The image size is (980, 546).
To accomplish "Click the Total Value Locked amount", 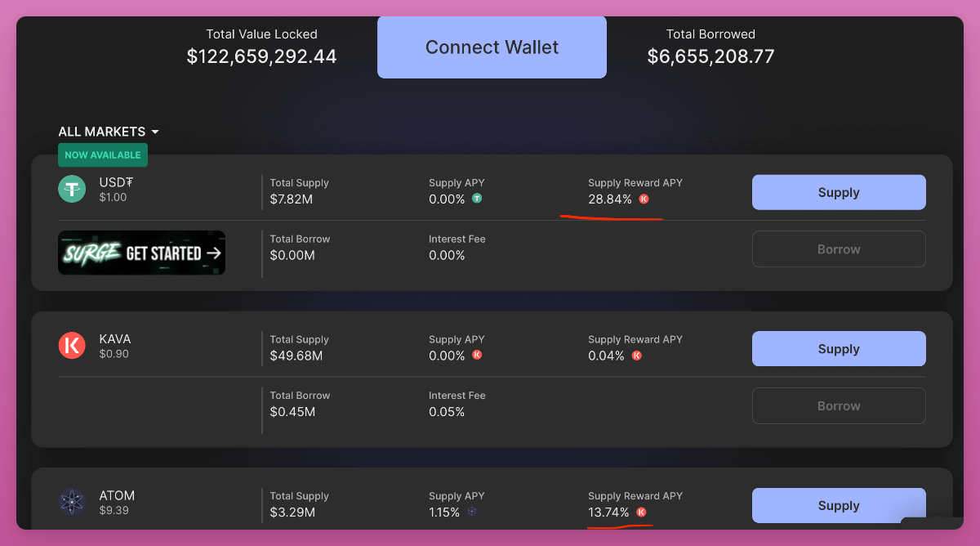I will 261,56.
